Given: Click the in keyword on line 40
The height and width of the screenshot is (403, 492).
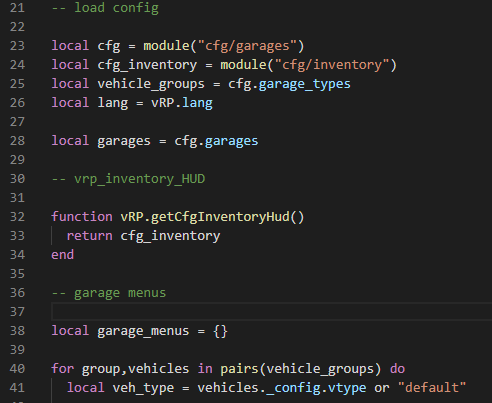Looking at the screenshot, I should [205, 369].
